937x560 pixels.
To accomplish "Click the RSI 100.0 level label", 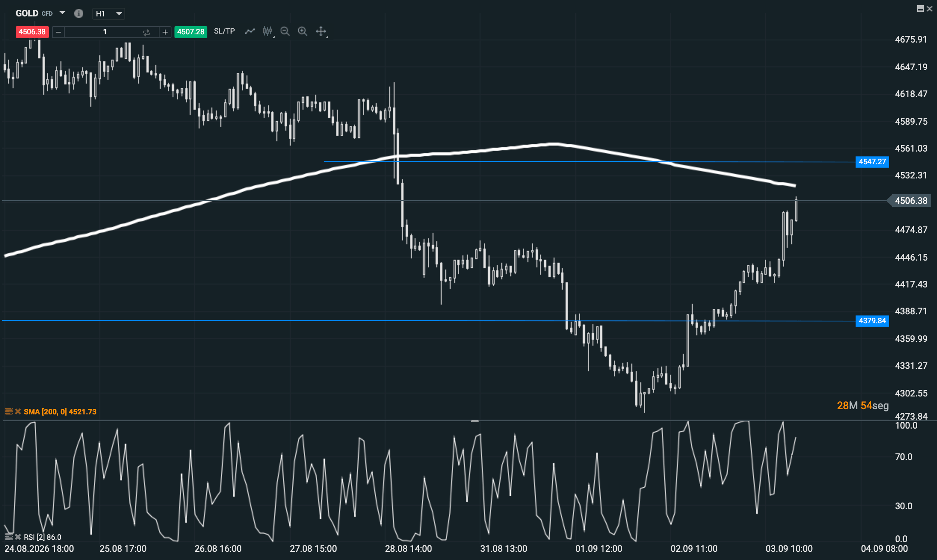I will pos(906,426).
